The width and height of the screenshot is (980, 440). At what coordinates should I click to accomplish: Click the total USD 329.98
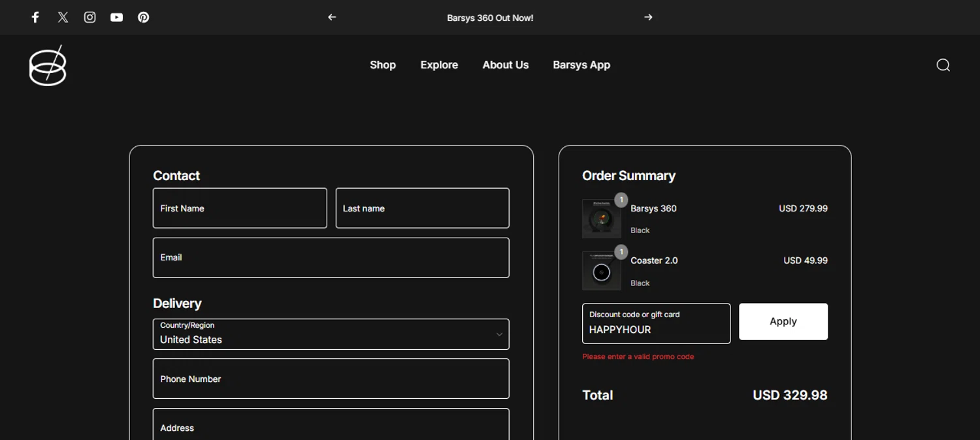pyautogui.click(x=790, y=395)
